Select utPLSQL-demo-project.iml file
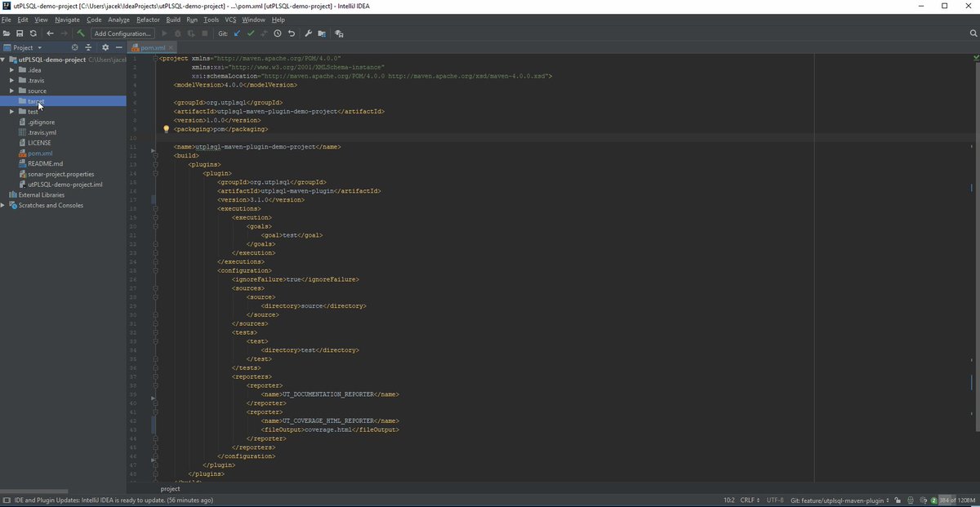The image size is (980, 507). click(x=60, y=185)
